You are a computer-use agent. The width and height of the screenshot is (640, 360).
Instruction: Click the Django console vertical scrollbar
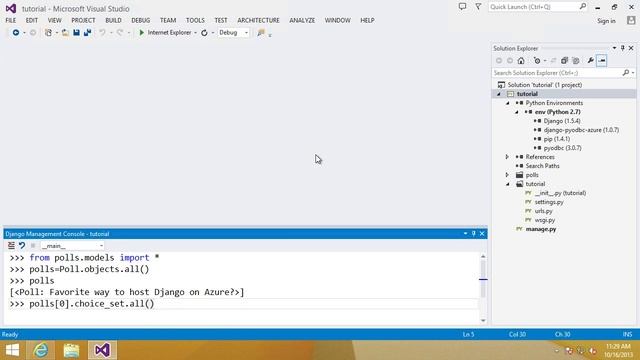pyautogui.click(x=483, y=288)
